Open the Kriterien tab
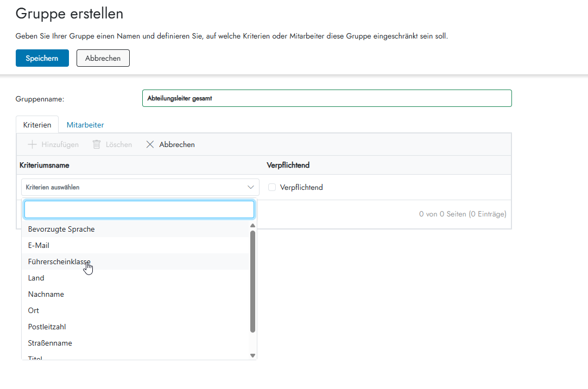This screenshot has width=588, height=389. tap(37, 125)
